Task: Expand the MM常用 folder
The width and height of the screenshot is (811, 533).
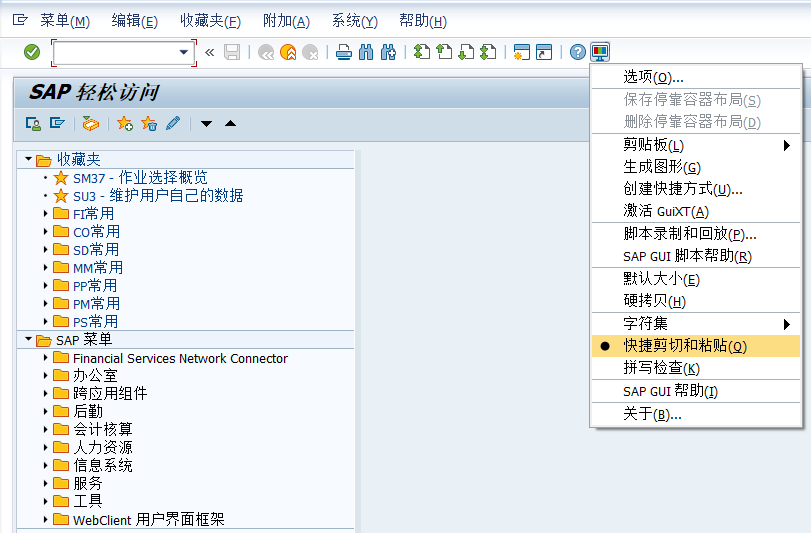Action: click(x=46, y=267)
